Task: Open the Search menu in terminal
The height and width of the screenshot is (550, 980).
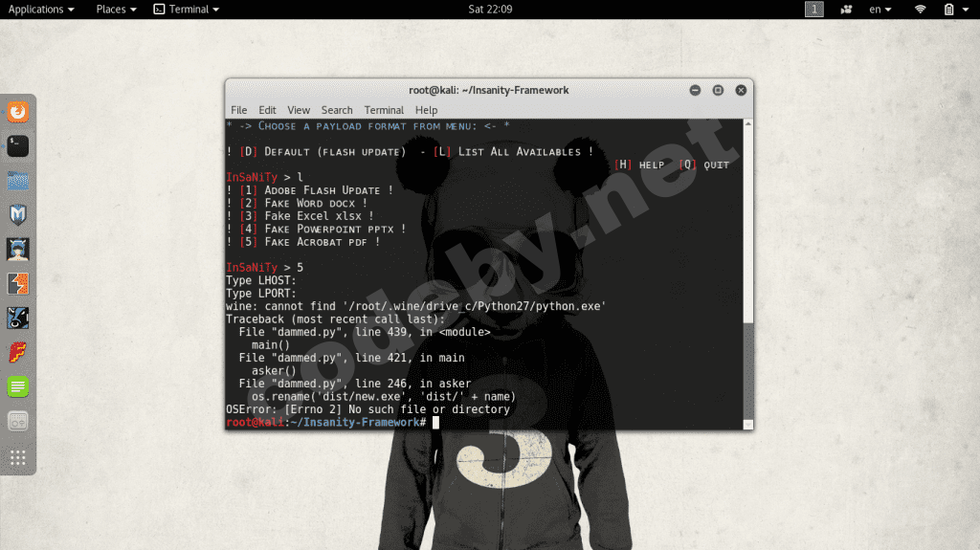Action: (337, 110)
